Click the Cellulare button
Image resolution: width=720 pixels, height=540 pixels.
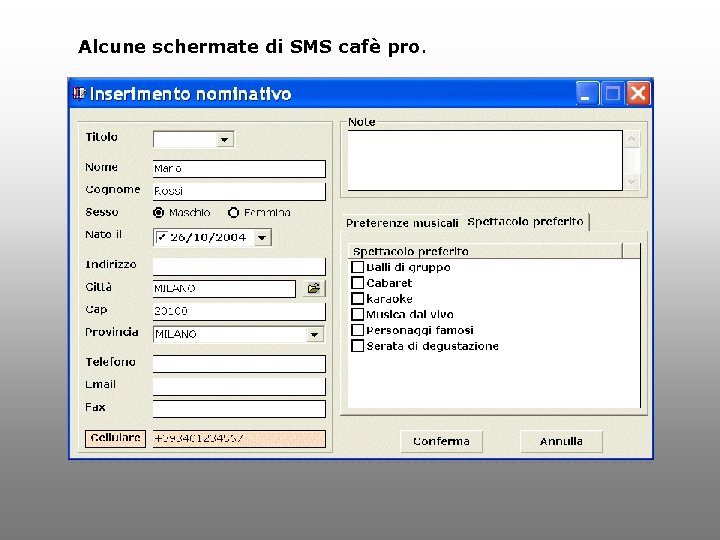tap(115, 438)
